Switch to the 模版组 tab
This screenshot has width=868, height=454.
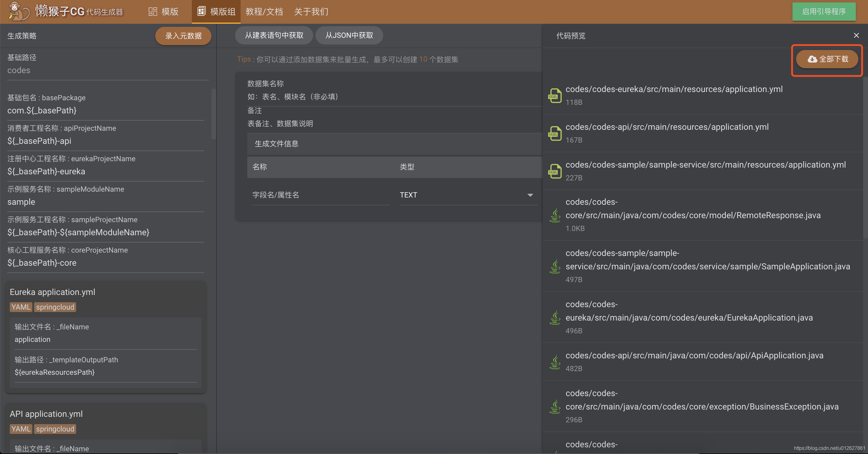[x=216, y=12]
